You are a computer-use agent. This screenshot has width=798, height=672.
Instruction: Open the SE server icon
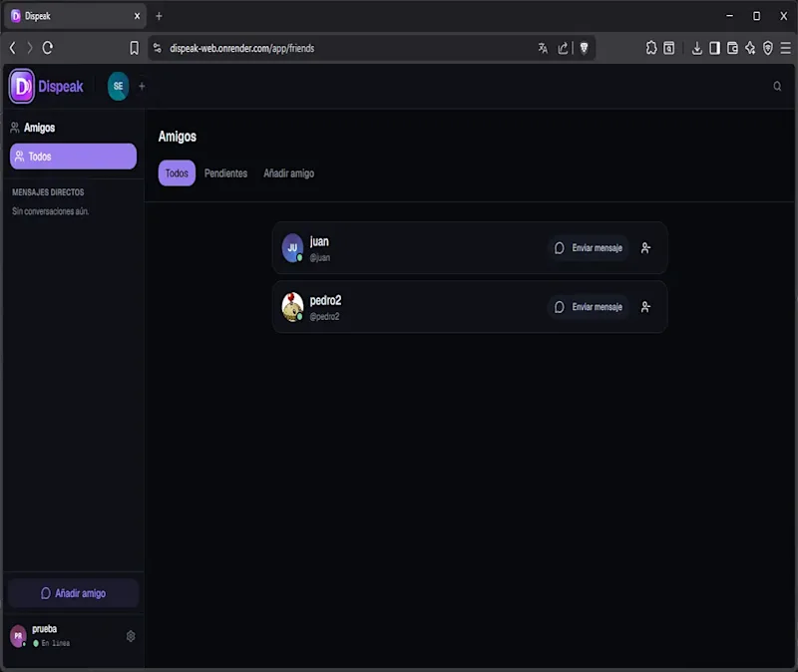tap(118, 87)
